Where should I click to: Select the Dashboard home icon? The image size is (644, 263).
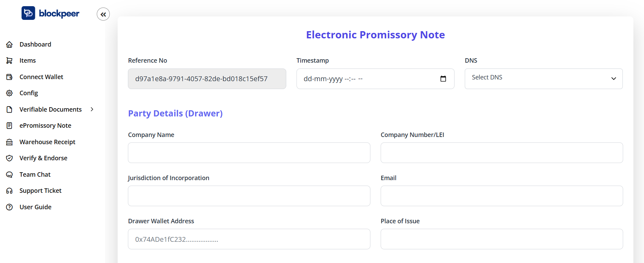pyautogui.click(x=10, y=44)
